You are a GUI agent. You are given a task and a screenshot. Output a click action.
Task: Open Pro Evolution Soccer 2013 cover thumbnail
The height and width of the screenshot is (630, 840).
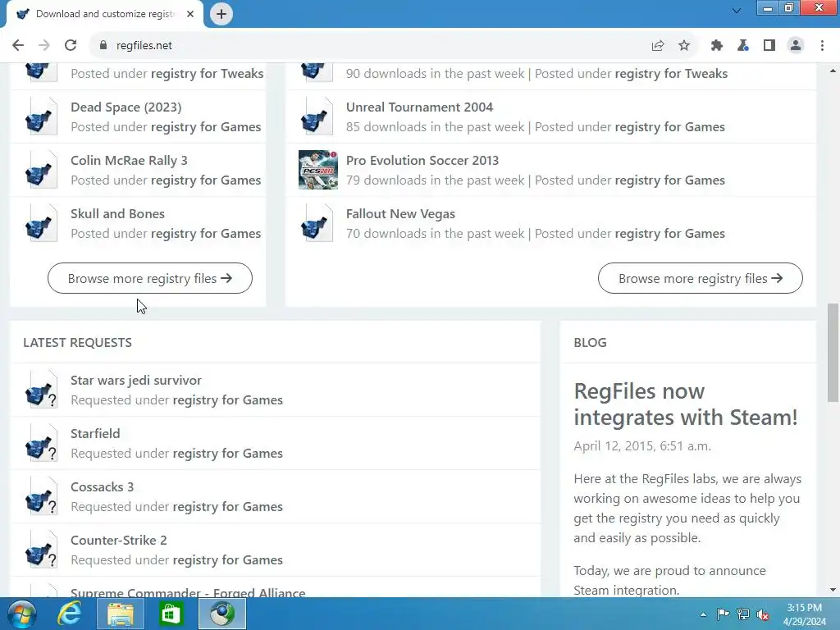(x=318, y=170)
